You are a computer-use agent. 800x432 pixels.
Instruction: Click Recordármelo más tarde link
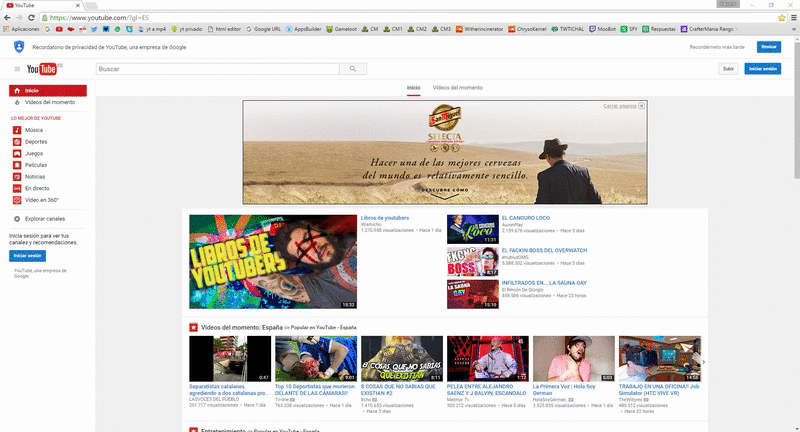point(717,47)
